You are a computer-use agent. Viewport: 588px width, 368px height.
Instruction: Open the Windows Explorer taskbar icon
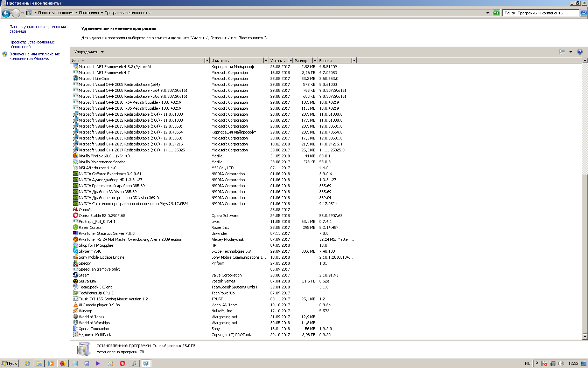(x=39, y=363)
